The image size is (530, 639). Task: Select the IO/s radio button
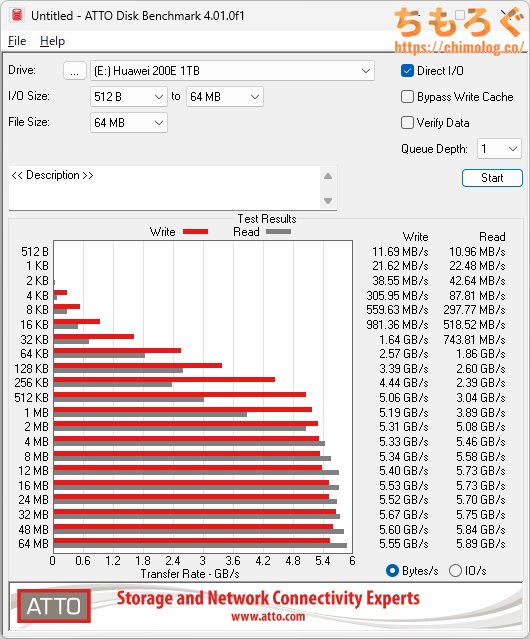(455, 571)
